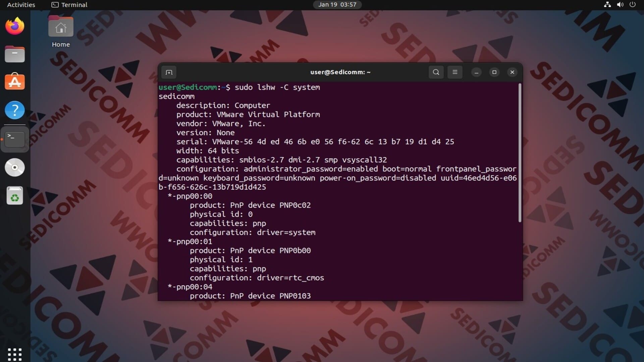Open the power system menu
Viewport: 644px width, 362px height.
(x=633, y=5)
